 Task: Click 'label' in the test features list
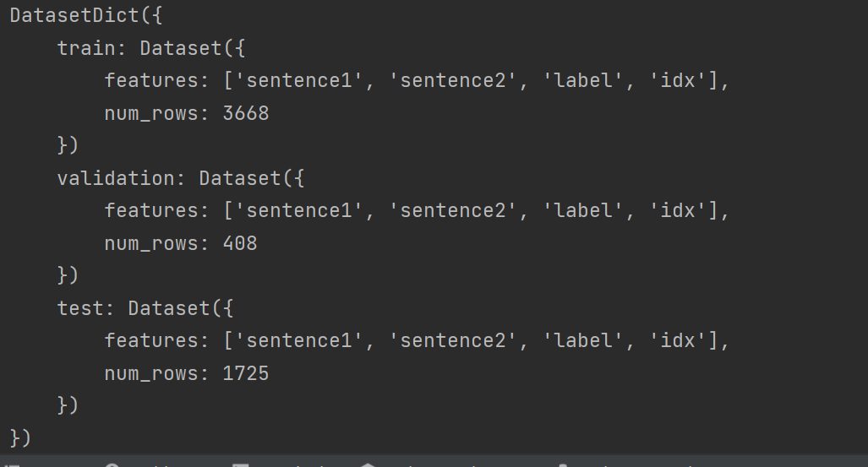[584, 340]
